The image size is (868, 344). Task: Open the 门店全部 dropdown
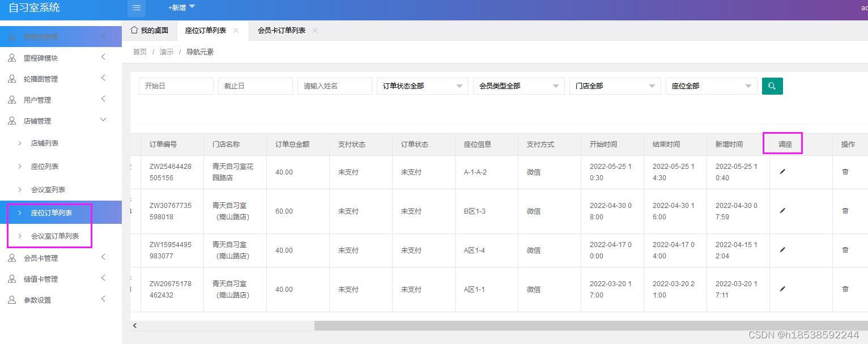(615, 86)
